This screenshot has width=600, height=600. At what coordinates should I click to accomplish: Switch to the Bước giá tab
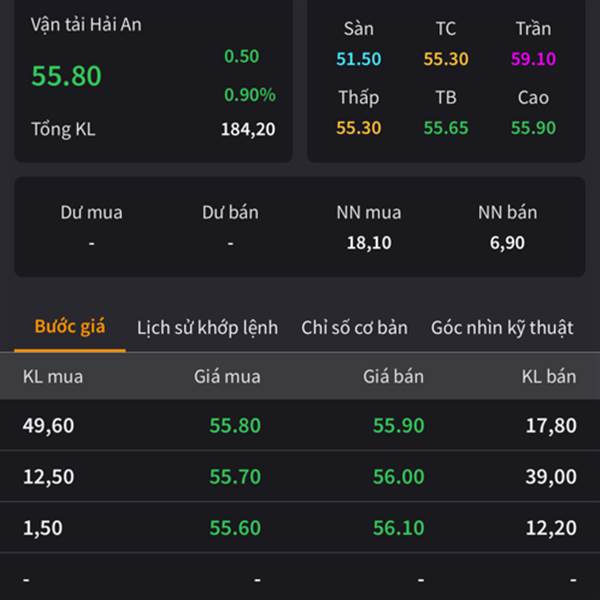click(70, 327)
